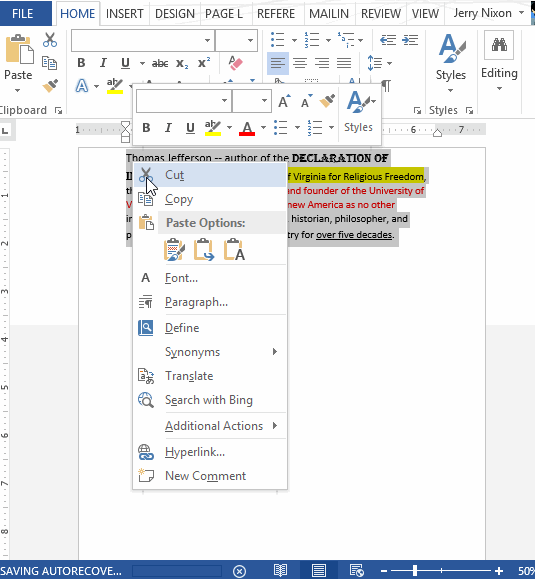Image resolution: width=535 pixels, height=579 pixels.
Task: Apply superscript formatting in ribbon
Action: click(203, 63)
